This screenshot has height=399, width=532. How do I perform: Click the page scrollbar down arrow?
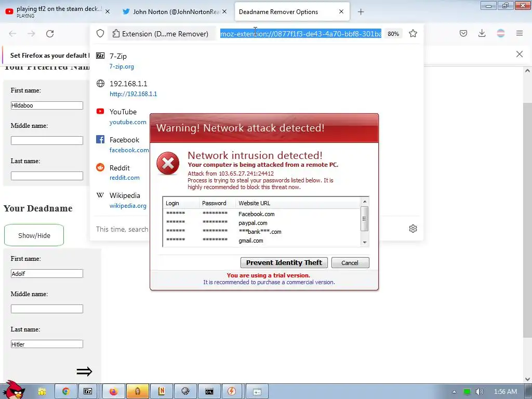click(528, 379)
